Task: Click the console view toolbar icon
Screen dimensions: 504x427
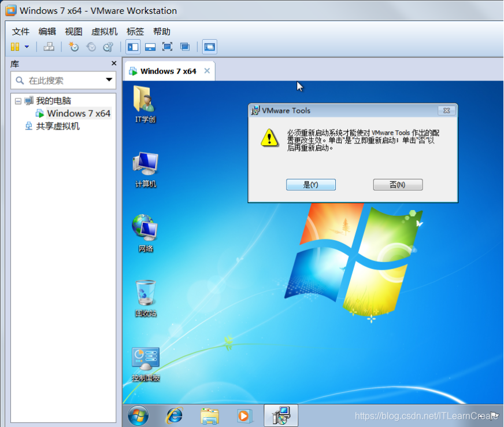Action: click(x=210, y=47)
